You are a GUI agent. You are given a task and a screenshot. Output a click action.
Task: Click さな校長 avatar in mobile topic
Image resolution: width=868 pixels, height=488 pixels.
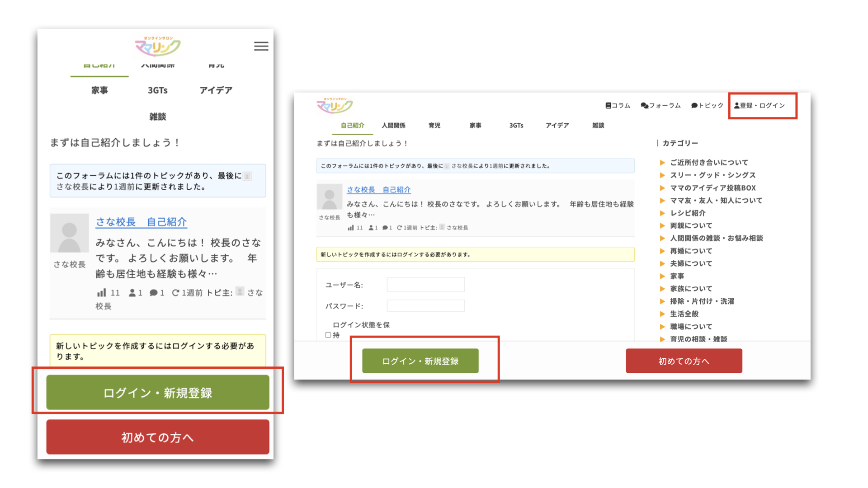(69, 233)
